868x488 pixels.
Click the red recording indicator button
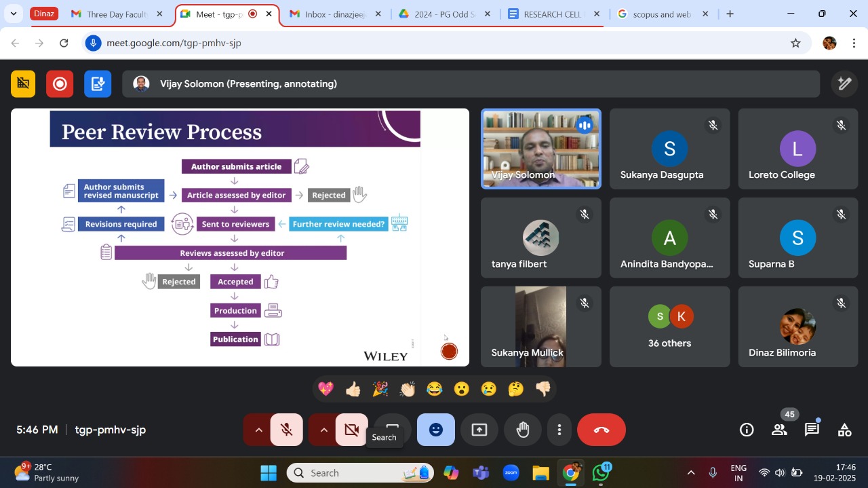[60, 83]
